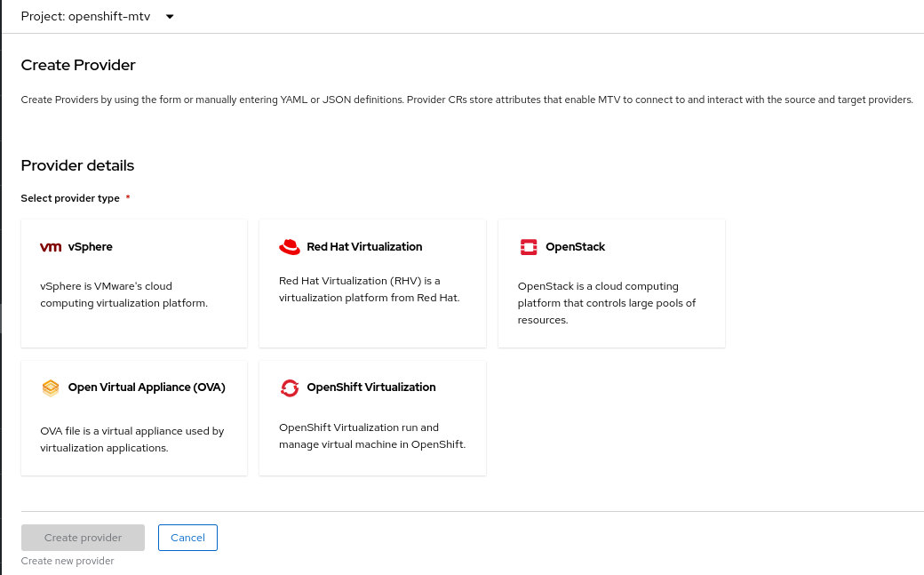The height and width of the screenshot is (575, 924).
Task: Click the Cancel button
Action: pos(187,538)
